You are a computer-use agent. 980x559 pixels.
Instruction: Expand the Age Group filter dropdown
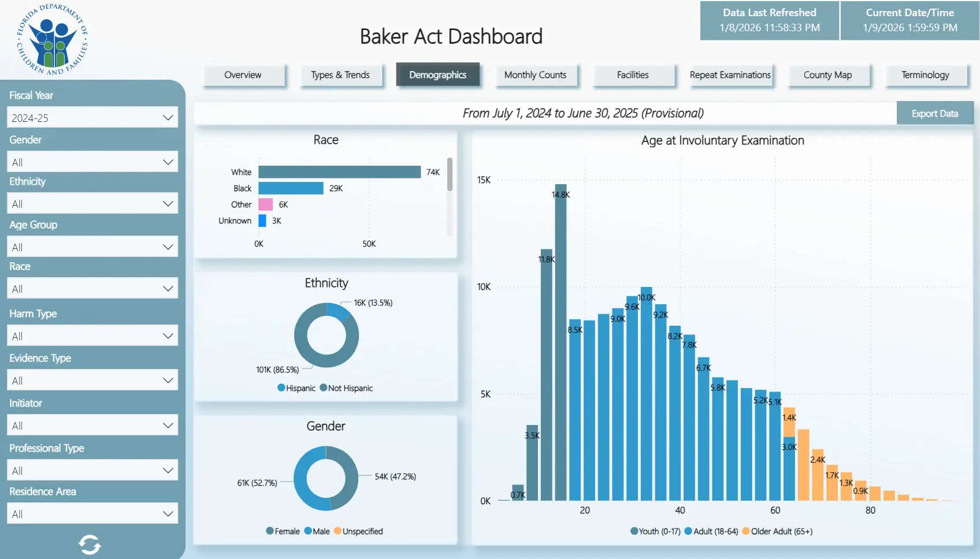click(x=92, y=247)
